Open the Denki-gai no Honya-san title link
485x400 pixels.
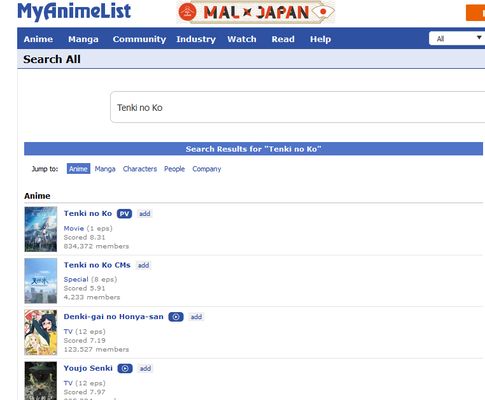point(114,317)
